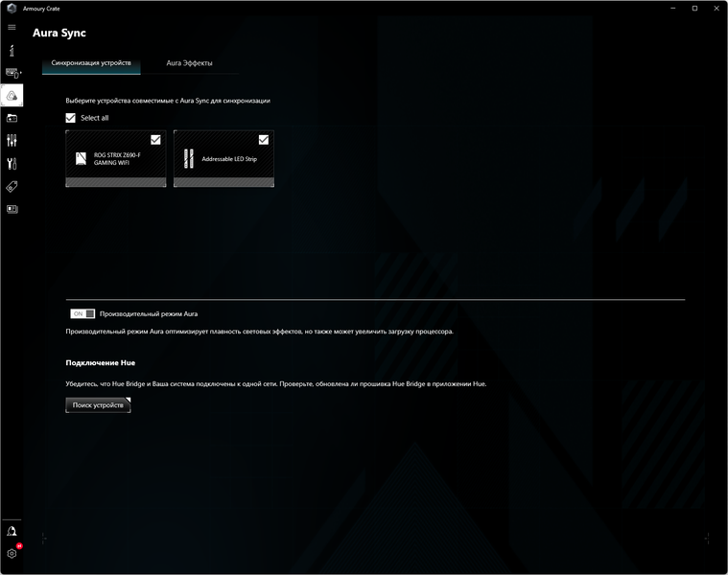The width and height of the screenshot is (728, 575).
Task: Select the ROG STRIX Z690-F GAMING WIFI card
Action: click(116, 158)
